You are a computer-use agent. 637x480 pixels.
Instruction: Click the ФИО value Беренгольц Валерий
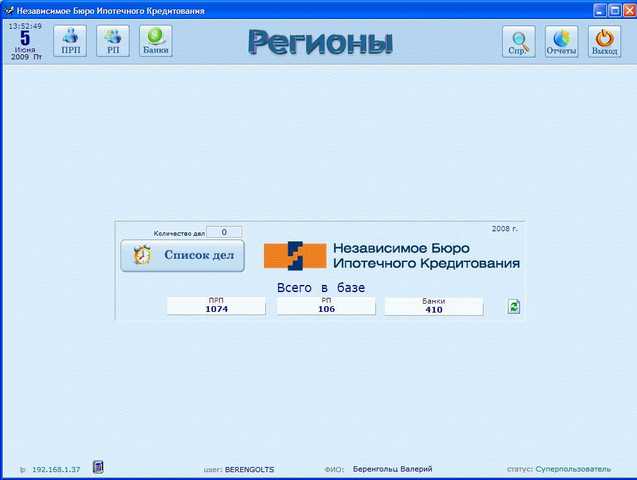pyautogui.click(x=392, y=469)
